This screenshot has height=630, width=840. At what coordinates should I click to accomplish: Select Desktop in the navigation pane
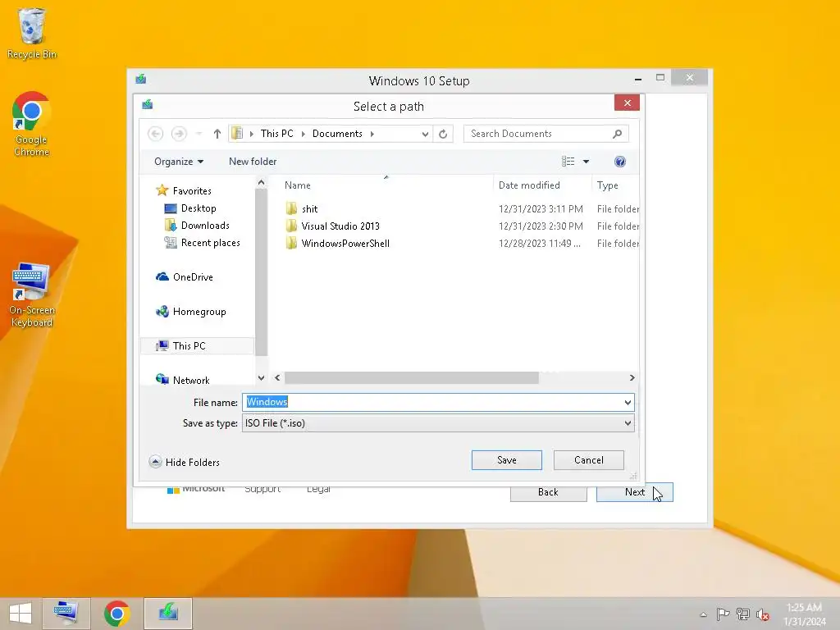[x=190, y=208]
